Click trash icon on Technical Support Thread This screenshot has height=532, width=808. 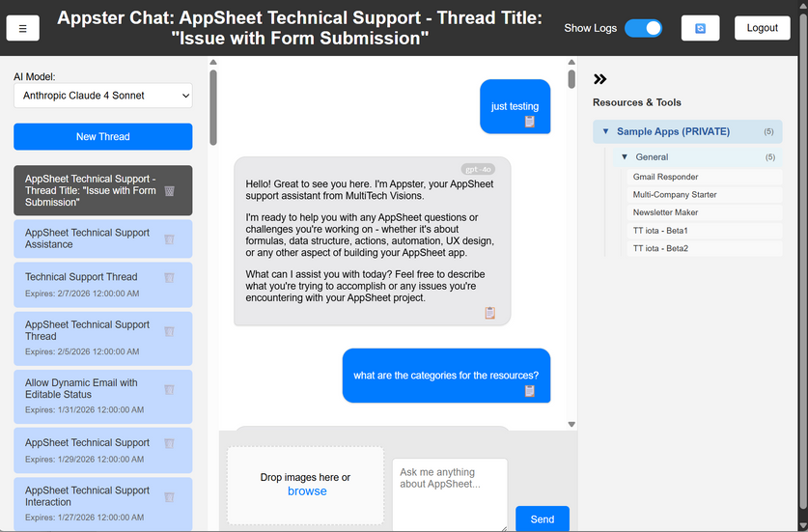click(x=169, y=277)
